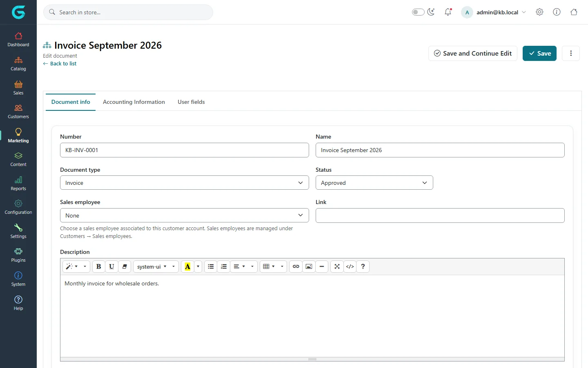Open the notifications bell

[x=448, y=12]
